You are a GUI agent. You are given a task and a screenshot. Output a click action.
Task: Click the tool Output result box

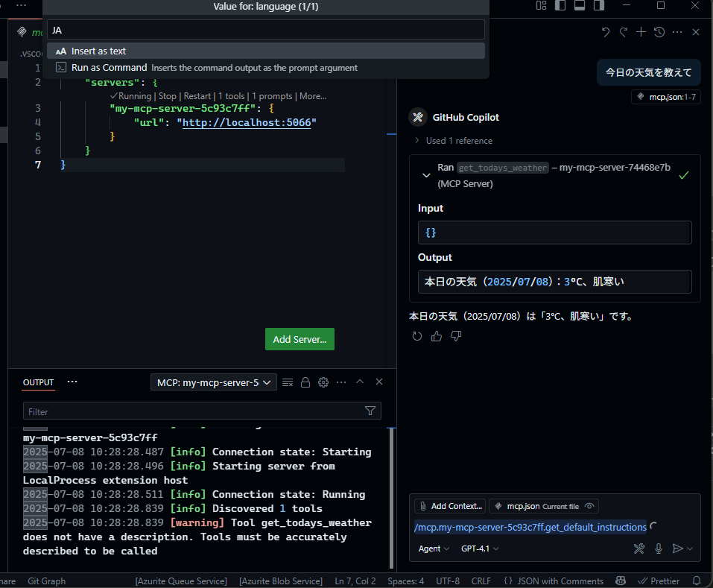(x=555, y=282)
